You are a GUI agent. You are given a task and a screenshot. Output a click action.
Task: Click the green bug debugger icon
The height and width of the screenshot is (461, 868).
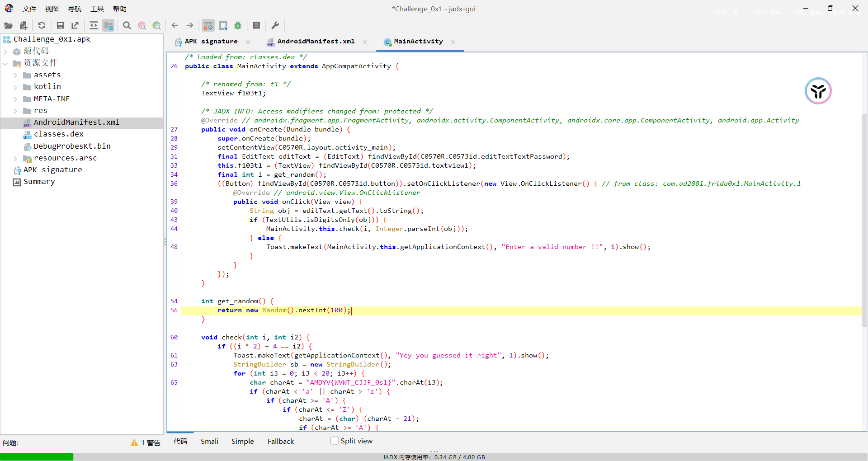pos(238,26)
